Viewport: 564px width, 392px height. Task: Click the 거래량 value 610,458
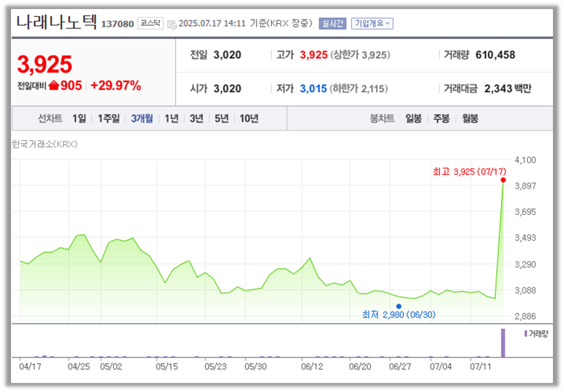[495, 55]
